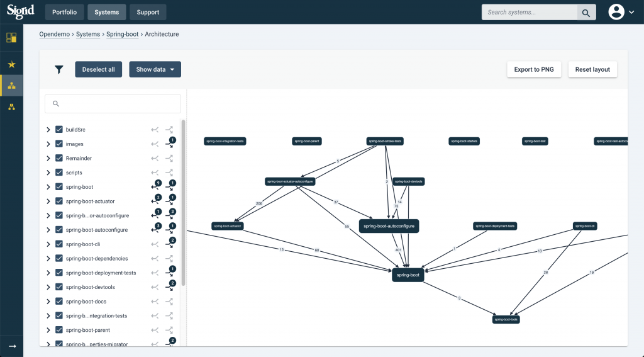Show outgoing dependencies for spring-boot-devtools

(170, 286)
